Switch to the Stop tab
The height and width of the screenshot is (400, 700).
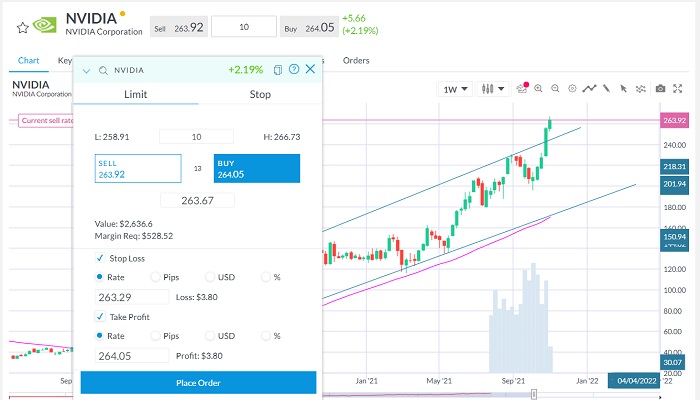[260, 94]
